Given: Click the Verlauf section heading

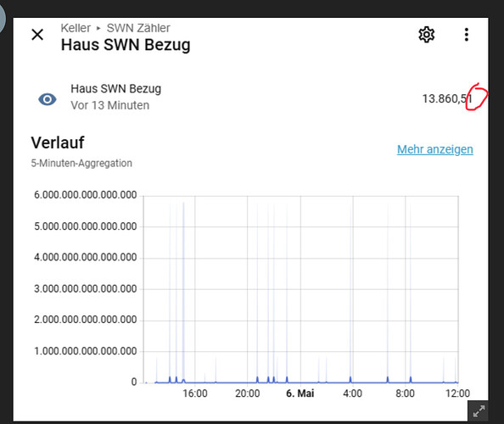Looking at the screenshot, I should [x=58, y=142].
